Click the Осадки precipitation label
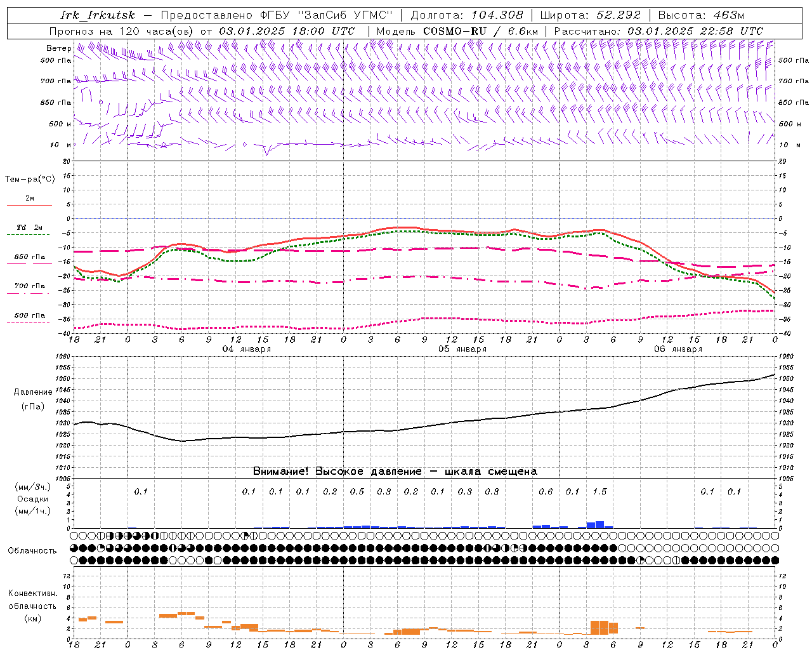 (32, 499)
